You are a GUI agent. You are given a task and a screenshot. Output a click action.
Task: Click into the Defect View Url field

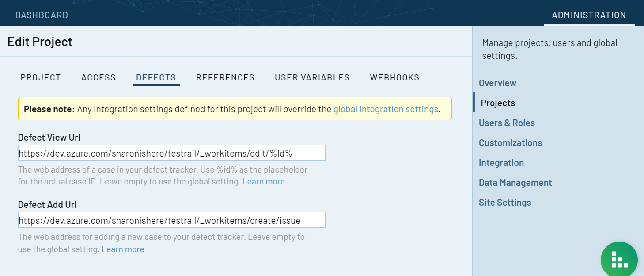pos(171,153)
